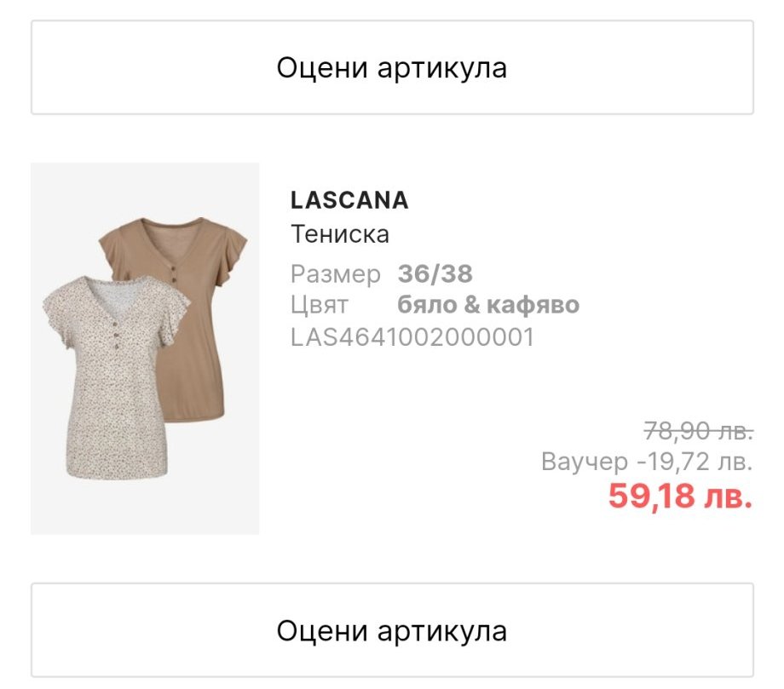Image resolution: width=784 pixels, height=689 pixels.
Task: Click article number LAS4641002000001
Action: pos(412,337)
